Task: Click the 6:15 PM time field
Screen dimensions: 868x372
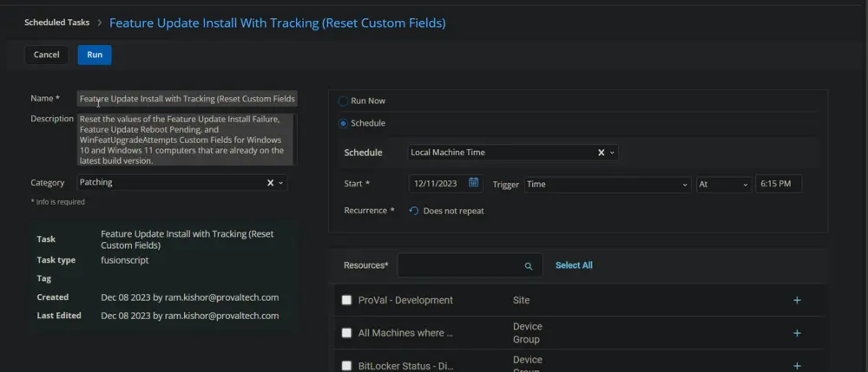Action: click(779, 184)
